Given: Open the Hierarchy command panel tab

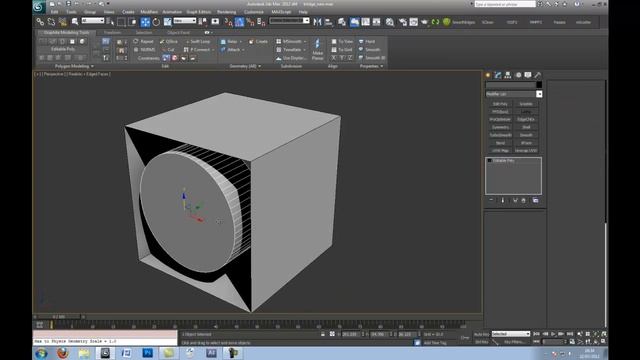Looking at the screenshot, I should point(508,75).
